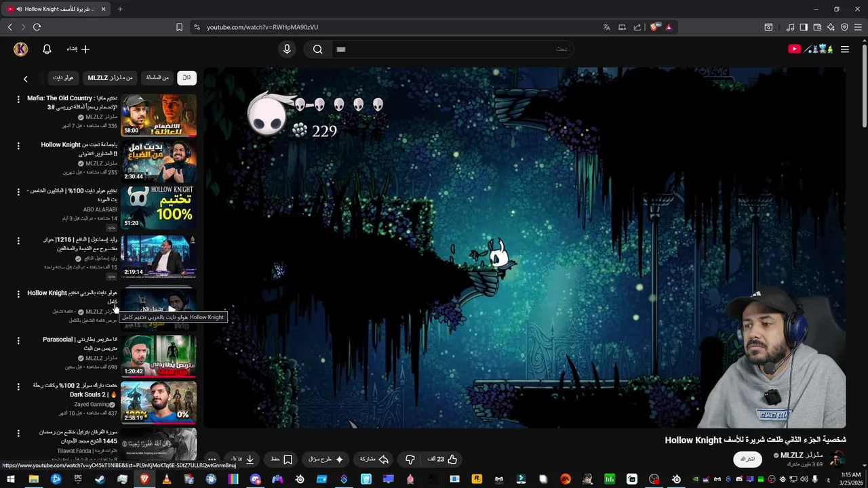This screenshot has height=488, width=868.
Task: Open Steam from the taskbar
Action: [x=100, y=479]
